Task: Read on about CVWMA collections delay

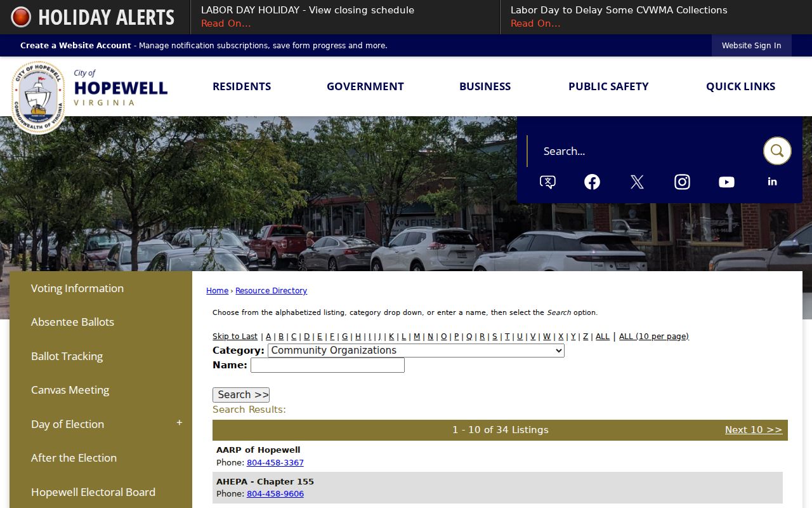Action: 535,23
